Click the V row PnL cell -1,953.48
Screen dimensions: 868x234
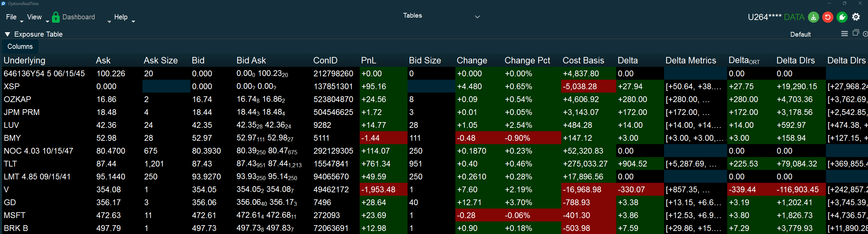383,190
